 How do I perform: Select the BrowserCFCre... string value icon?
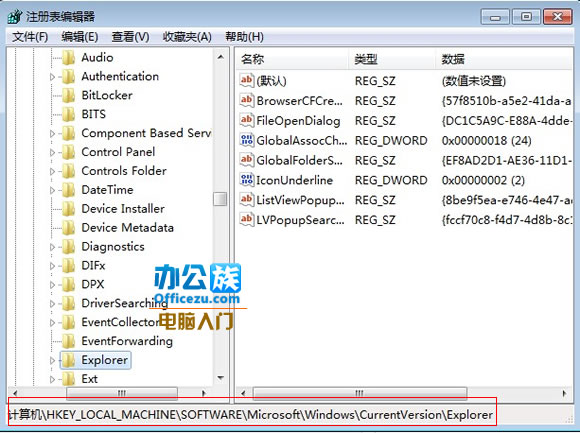pyautogui.click(x=247, y=100)
